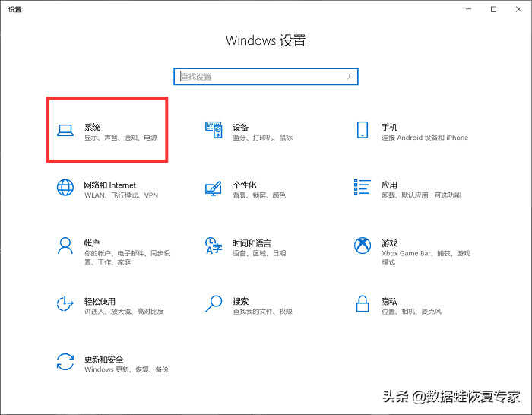Click the text 讲述人、放大镜、高对比度
The width and height of the screenshot is (532, 415).
pos(124,312)
